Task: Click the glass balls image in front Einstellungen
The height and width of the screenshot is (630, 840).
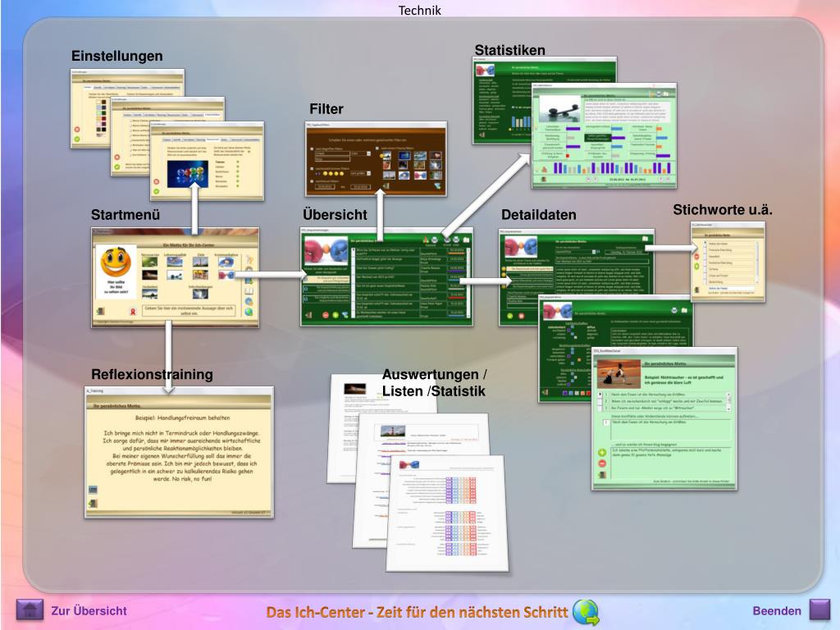Action: [188, 174]
